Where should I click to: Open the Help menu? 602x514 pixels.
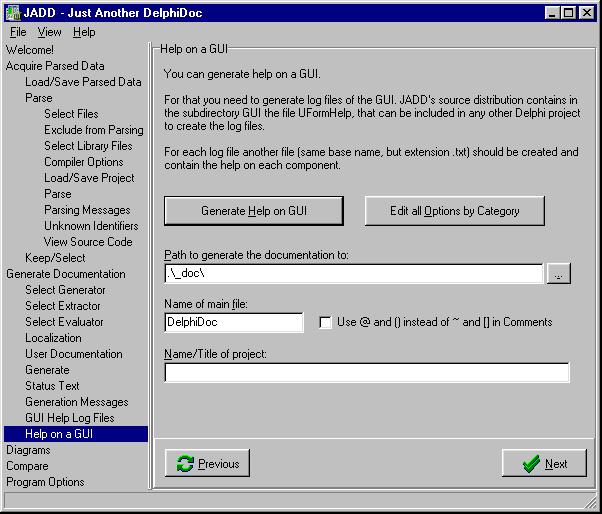coord(84,32)
